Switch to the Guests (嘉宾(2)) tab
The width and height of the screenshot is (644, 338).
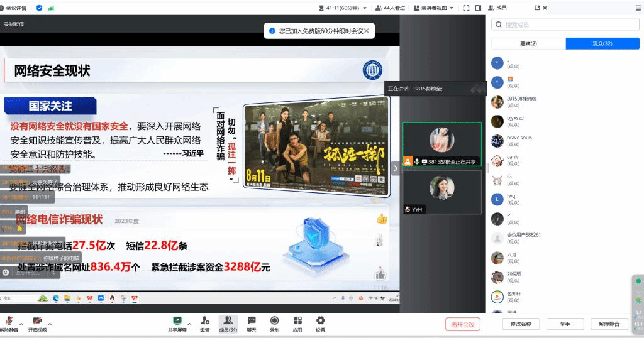click(x=528, y=43)
